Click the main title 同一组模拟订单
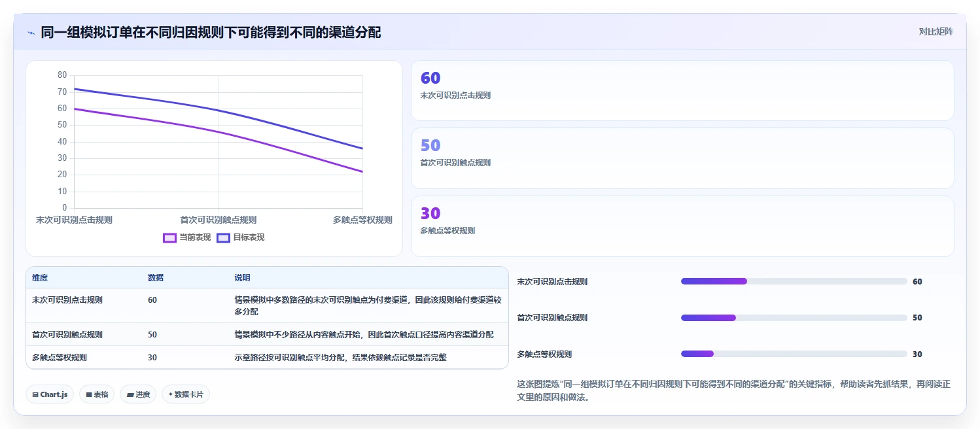Screen dimensions: 980x429 [x=211, y=32]
